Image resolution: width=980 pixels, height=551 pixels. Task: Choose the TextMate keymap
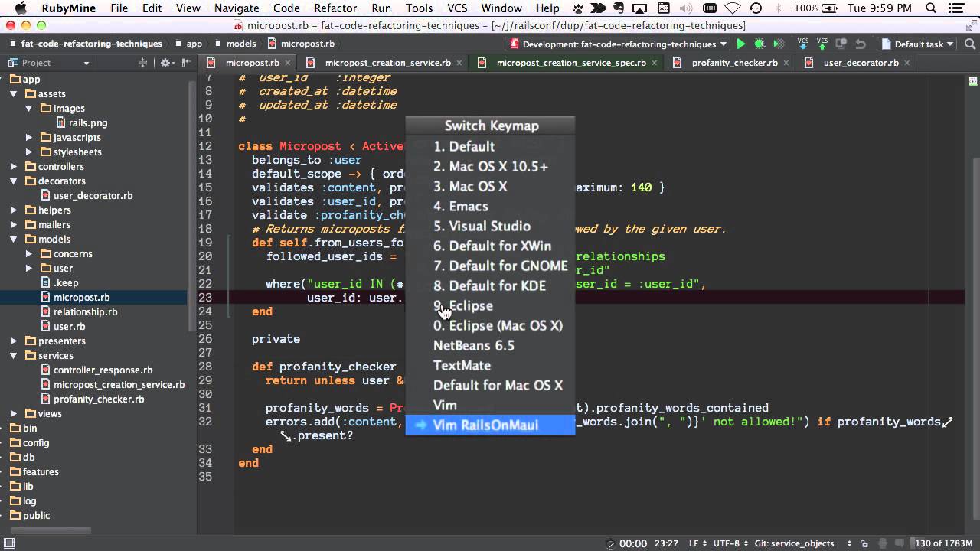[x=490, y=365]
